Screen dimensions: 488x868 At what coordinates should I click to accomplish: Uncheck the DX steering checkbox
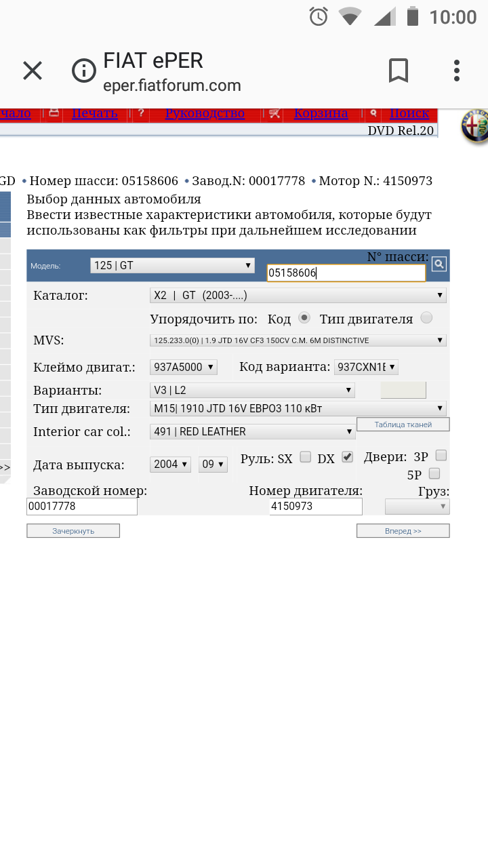point(348,457)
